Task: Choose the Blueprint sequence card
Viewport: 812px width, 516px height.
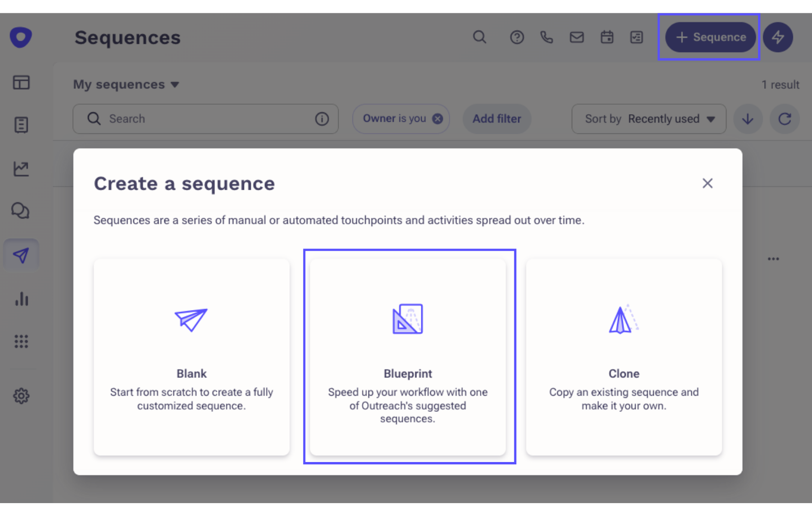Action: (x=408, y=357)
